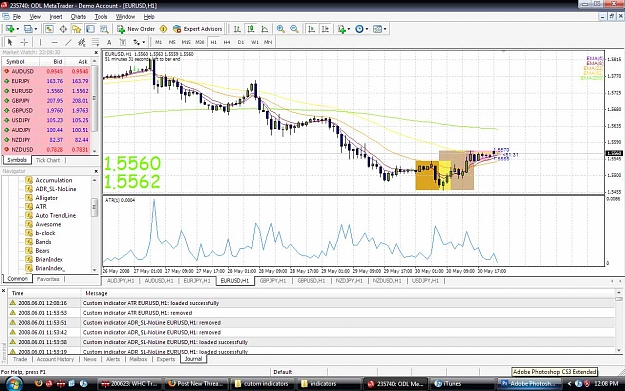Select the USDJPY row in Market Watch

(x=47, y=120)
